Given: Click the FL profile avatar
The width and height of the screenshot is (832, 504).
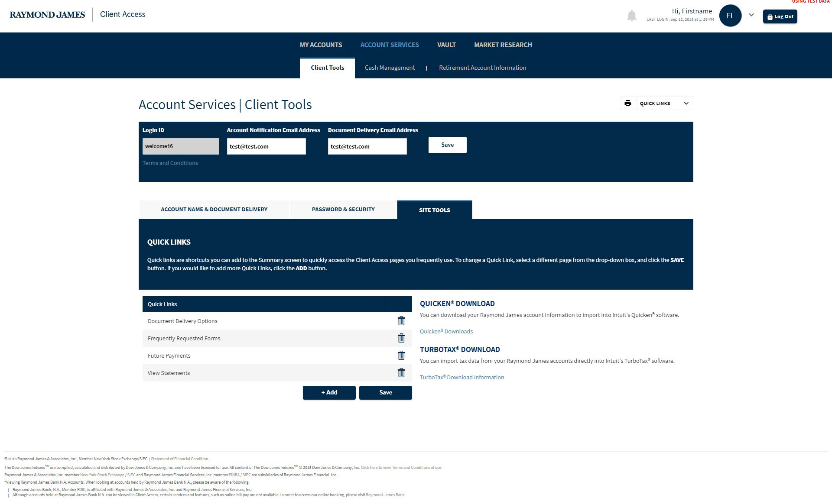Looking at the screenshot, I should point(730,16).
